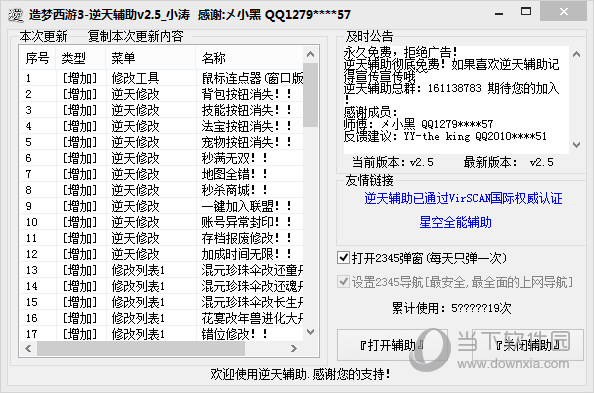The height and width of the screenshot is (393, 594).
Task: Select row 混元珍珠伞改还童
Action: click(161, 270)
